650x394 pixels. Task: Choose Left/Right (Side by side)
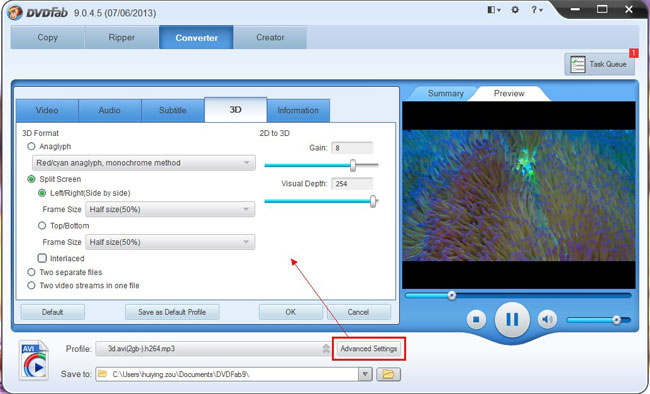tap(42, 193)
